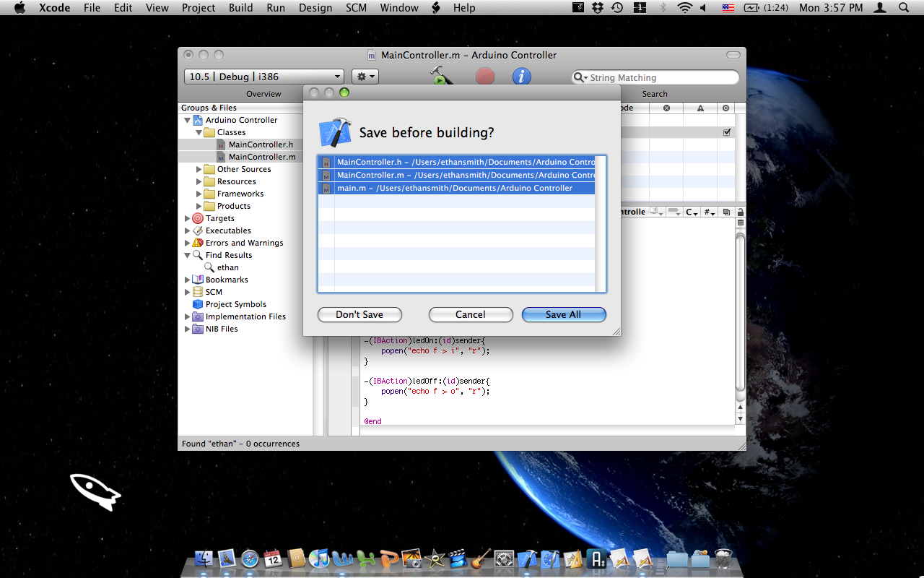Screen dimensions: 924x578
Task: Select MainController.h in Groups & Files
Action: point(261,144)
